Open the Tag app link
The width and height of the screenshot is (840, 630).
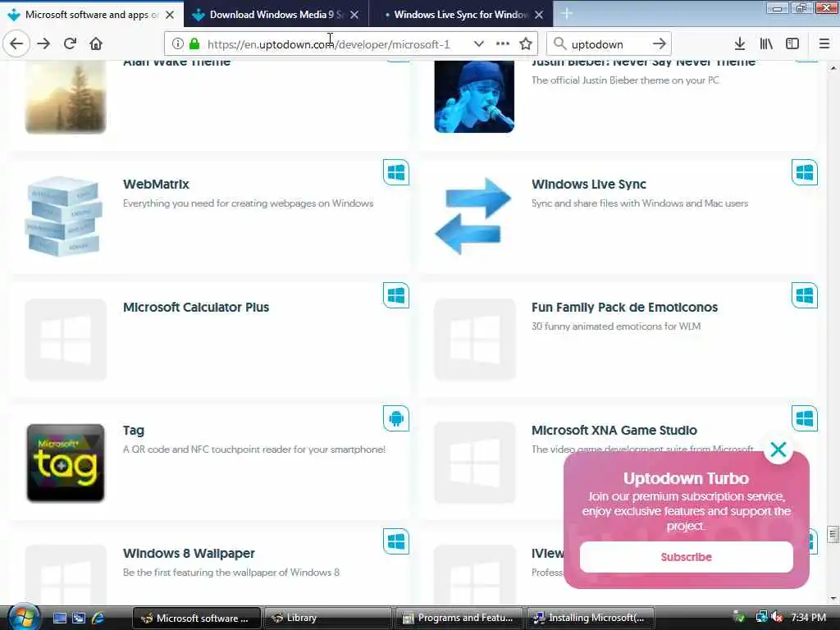point(134,431)
